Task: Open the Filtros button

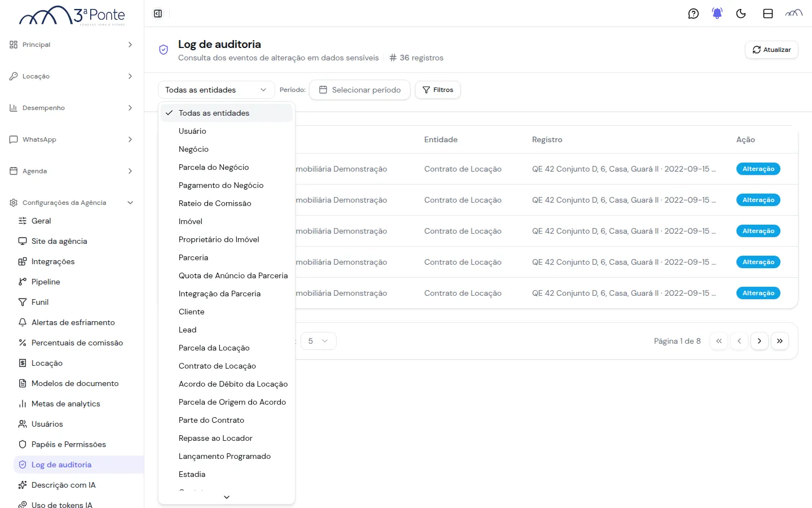Action: (x=438, y=90)
